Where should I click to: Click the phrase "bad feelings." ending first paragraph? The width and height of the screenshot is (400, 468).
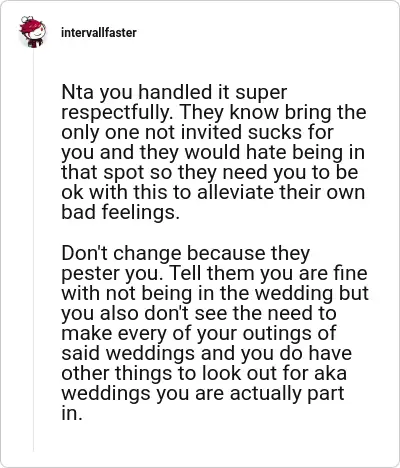(x=120, y=213)
